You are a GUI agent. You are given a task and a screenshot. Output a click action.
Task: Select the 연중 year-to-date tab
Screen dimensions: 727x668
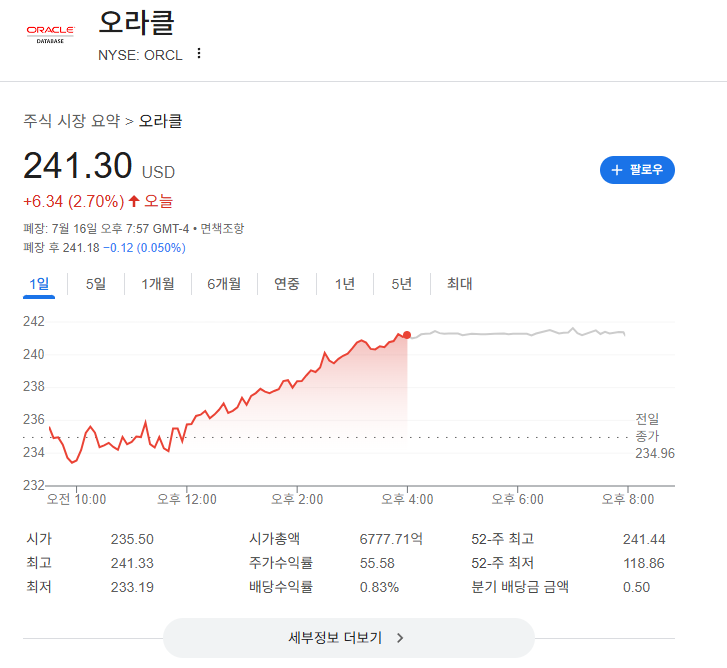click(x=287, y=284)
